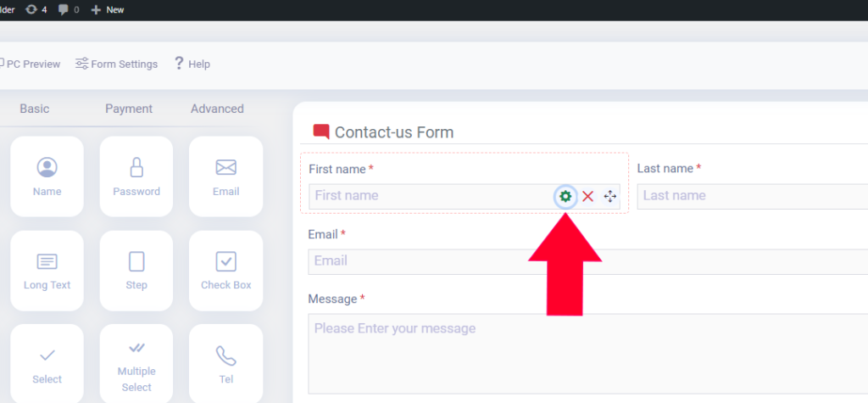Switch to the Basic tab
This screenshot has width=868, height=403.
pyautogui.click(x=34, y=109)
